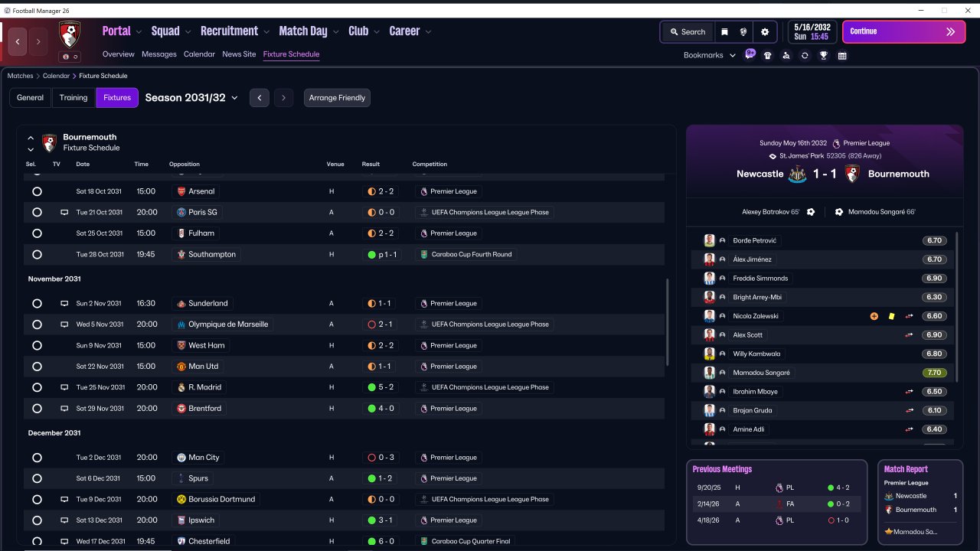Expand the Portal menu chevron
The height and width of the screenshot is (551, 980).
(139, 32)
